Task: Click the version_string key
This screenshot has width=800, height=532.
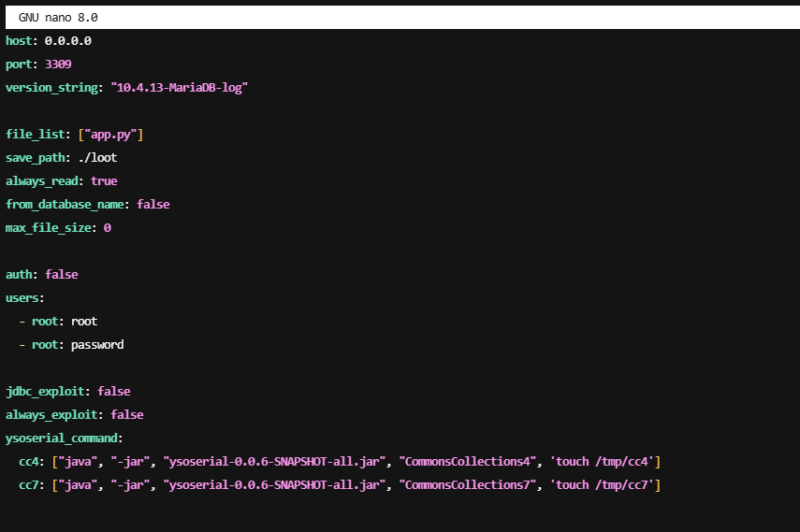Action: coord(51,88)
